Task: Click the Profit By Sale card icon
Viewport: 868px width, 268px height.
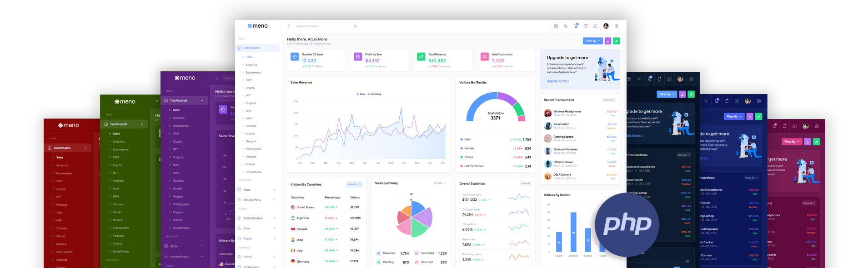Action: (358, 57)
